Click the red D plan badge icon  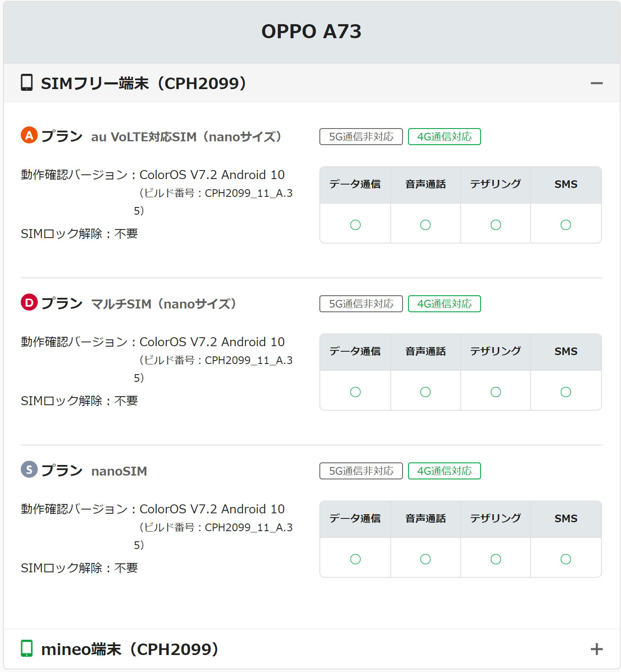coord(29,302)
